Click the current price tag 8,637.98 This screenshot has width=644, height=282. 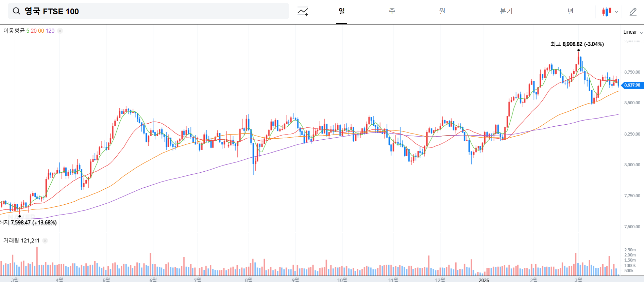coord(632,85)
